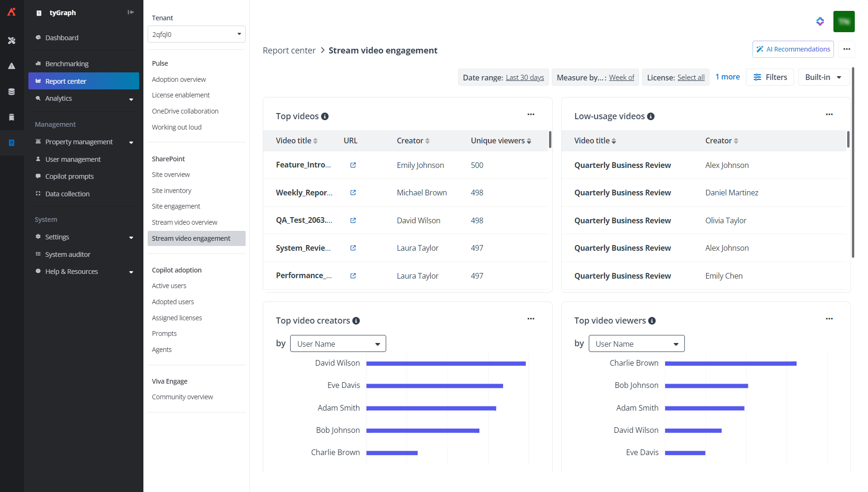Open URL link for Feature_Intro video
The height and width of the screenshot is (492, 868).
coord(353,165)
